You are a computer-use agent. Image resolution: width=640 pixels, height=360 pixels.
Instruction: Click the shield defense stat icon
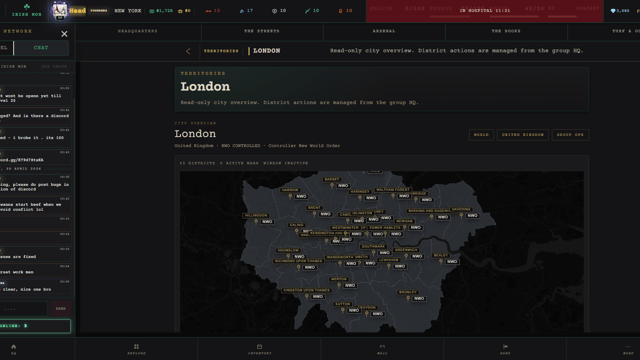click(x=274, y=11)
